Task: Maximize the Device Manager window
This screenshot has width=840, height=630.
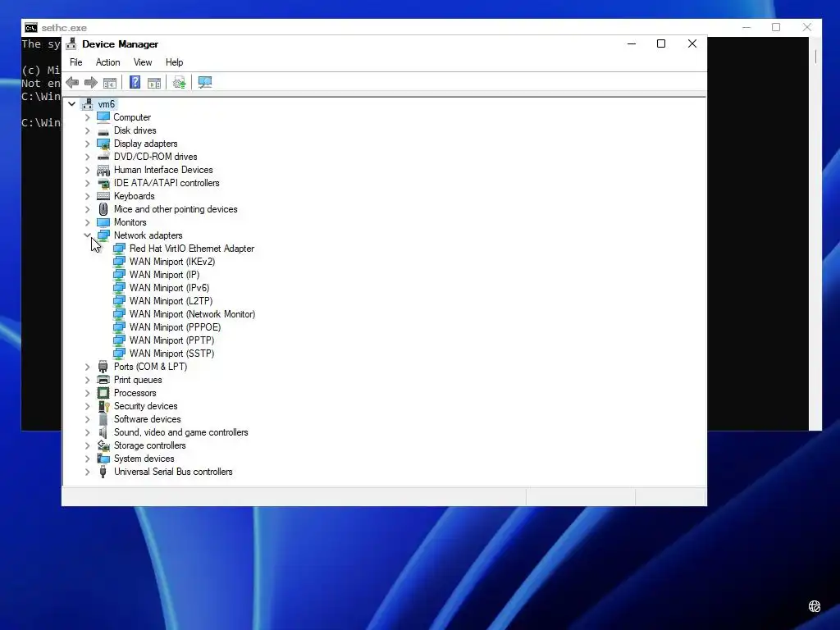Action: (661, 44)
